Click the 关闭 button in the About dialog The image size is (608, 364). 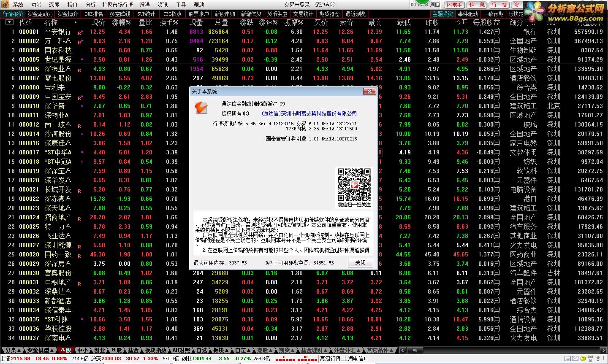pyautogui.click(x=361, y=262)
